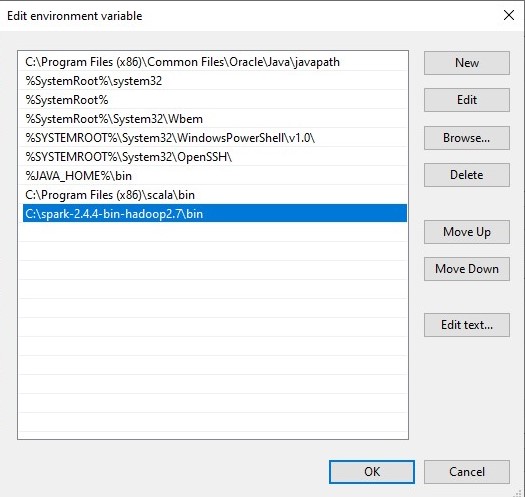Click the New button
Viewport: 525px width, 497px height.
coord(467,63)
